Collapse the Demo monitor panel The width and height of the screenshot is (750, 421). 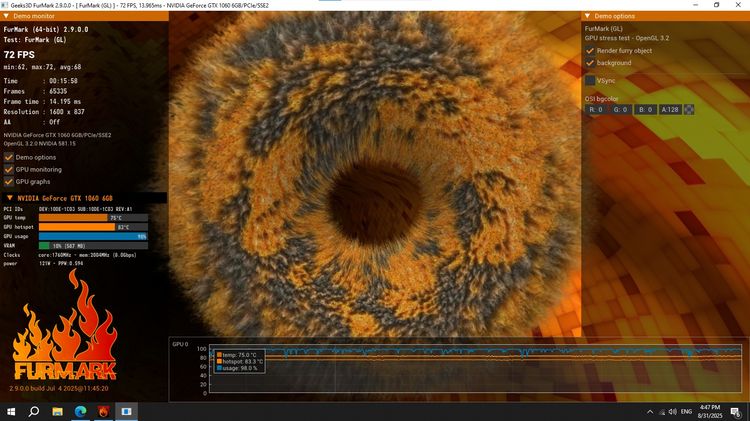(x=8, y=17)
